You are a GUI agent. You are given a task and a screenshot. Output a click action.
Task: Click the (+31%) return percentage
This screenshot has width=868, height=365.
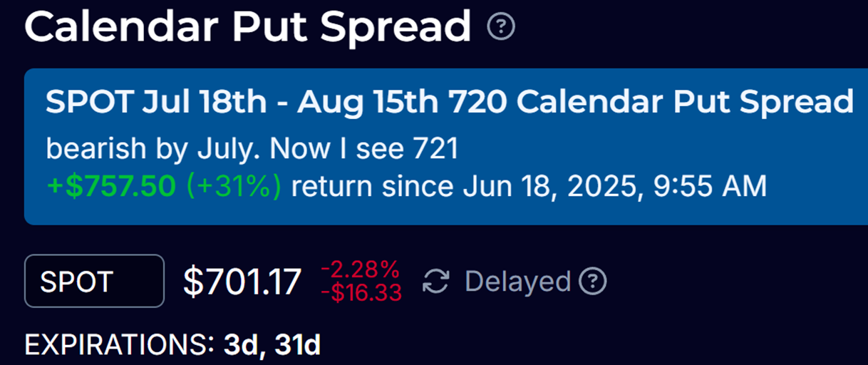(x=234, y=187)
